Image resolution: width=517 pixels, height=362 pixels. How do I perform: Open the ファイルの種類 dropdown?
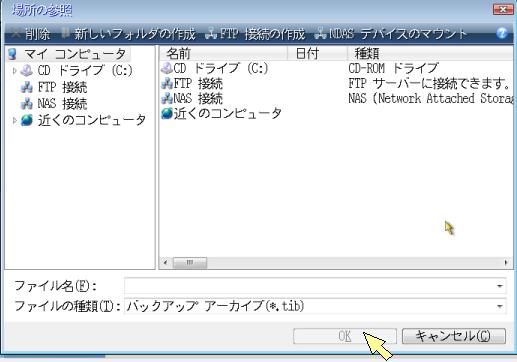tap(499, 306)
